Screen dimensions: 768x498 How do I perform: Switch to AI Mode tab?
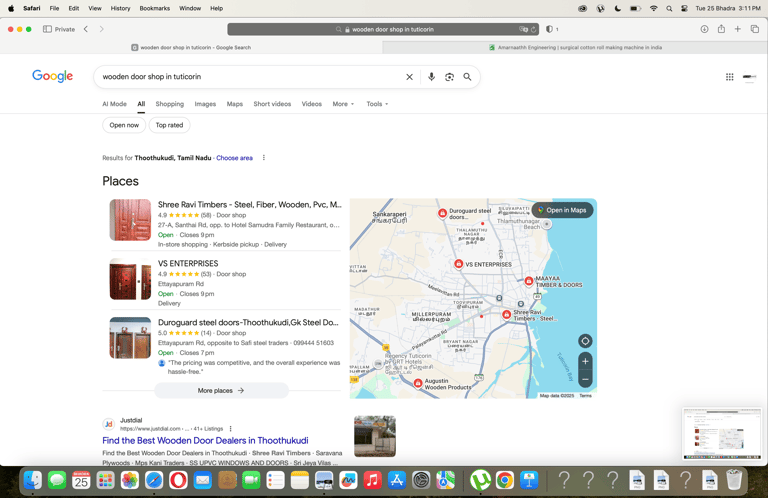point(114,104)
